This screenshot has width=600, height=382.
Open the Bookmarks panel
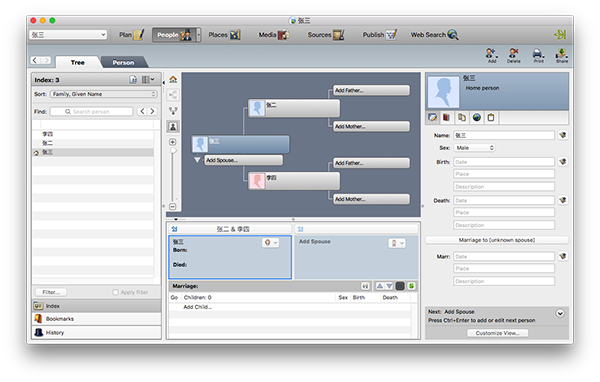[x=96, y=319]
